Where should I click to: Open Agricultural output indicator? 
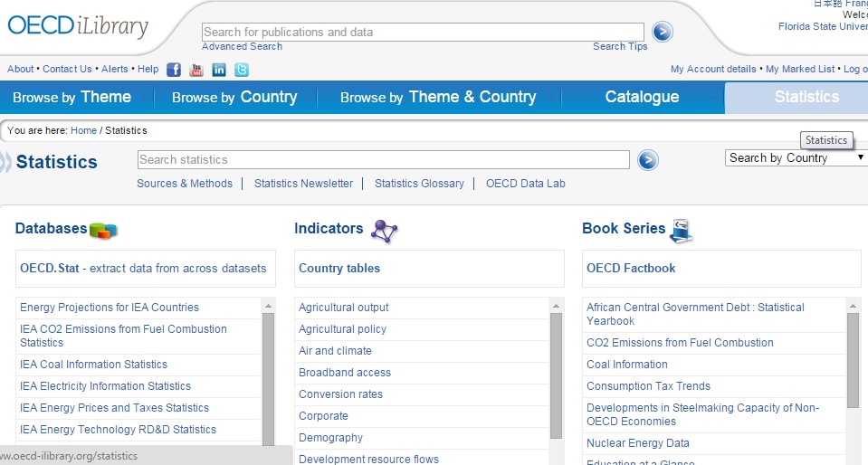(x=343, y=308)
